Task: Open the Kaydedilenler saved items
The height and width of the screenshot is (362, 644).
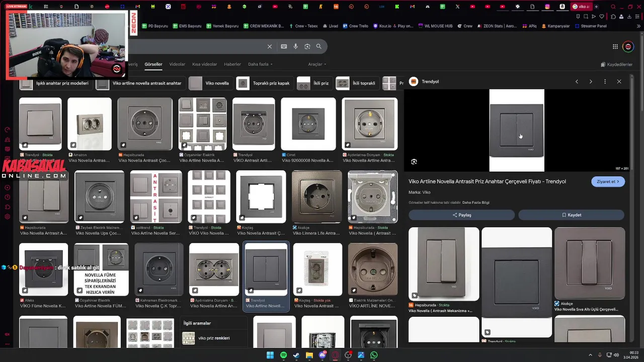Action: pos(616,64)
